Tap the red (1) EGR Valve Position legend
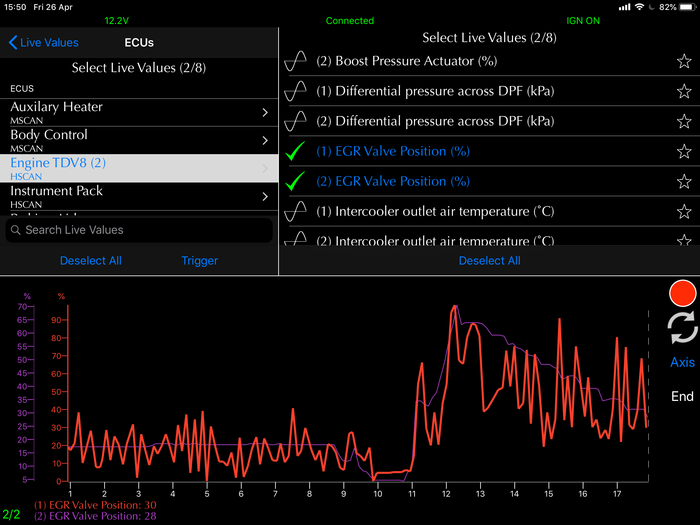The width and height of the screenshot is (700, 525). (95, 505)
